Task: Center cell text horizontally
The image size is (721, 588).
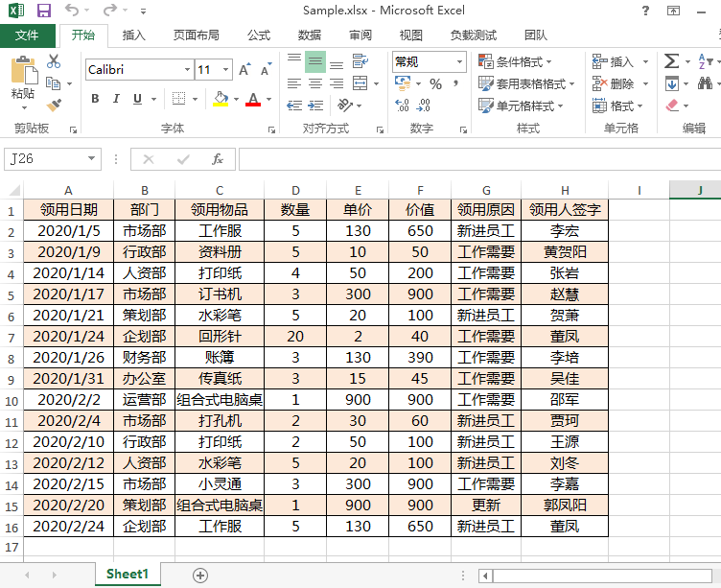Action: pyautogui.click(x=315, y=83)
